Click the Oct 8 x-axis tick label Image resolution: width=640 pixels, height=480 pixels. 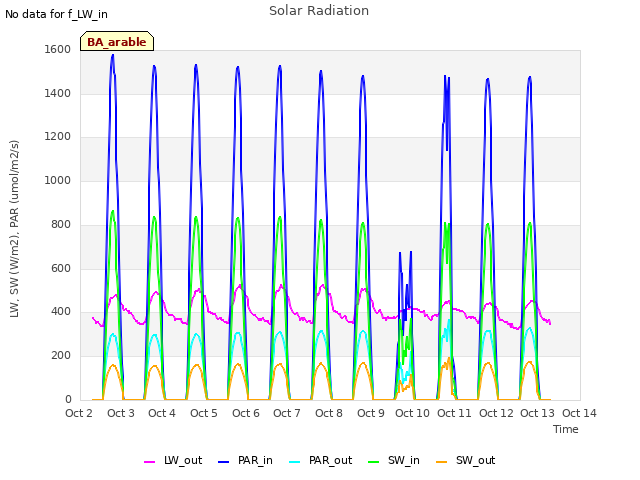point(329,413)
